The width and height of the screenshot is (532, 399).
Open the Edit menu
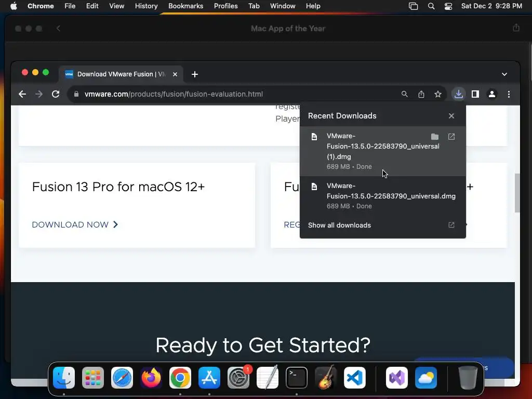click(x=92, y=6)
